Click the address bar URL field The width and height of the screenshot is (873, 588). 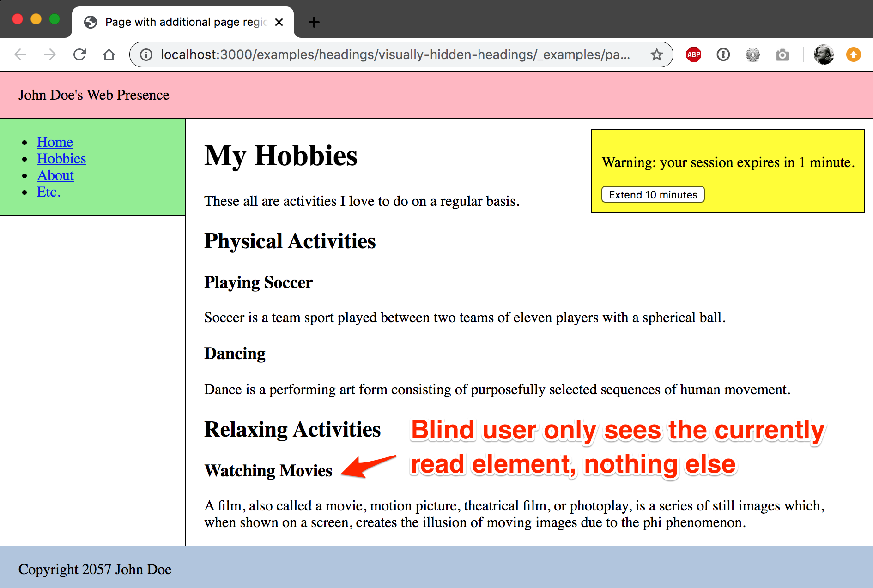coord(395,55)
